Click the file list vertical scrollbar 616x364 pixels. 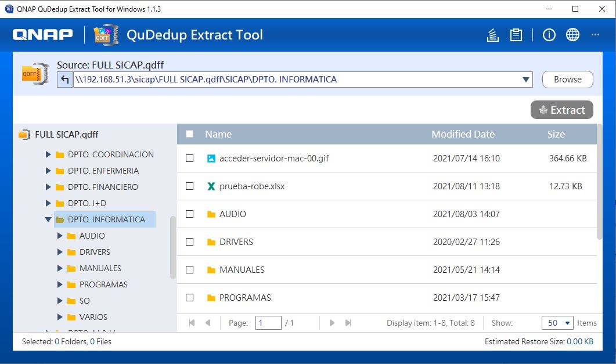(599, 192)
